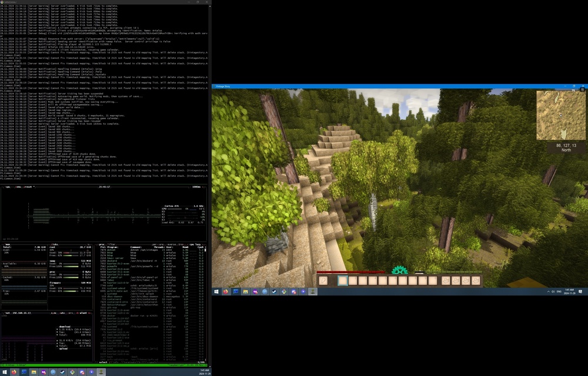Toggle per-core CPU usage in btop

pyautogui.click(x=157, y=244)
